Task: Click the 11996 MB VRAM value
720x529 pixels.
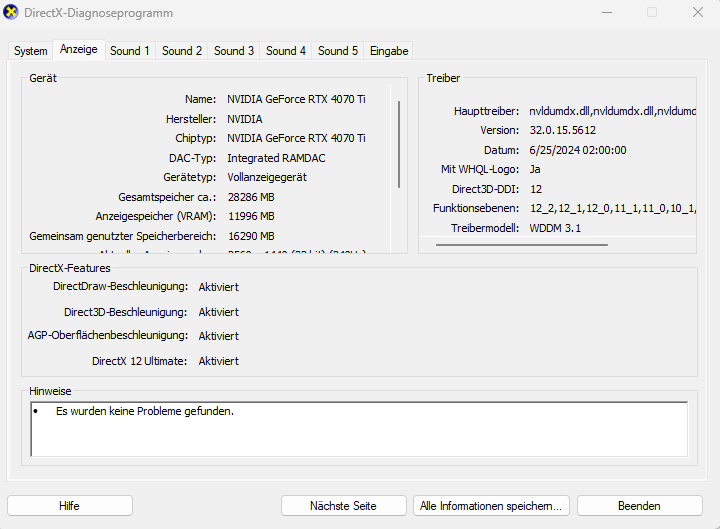Action: point(251,216)
